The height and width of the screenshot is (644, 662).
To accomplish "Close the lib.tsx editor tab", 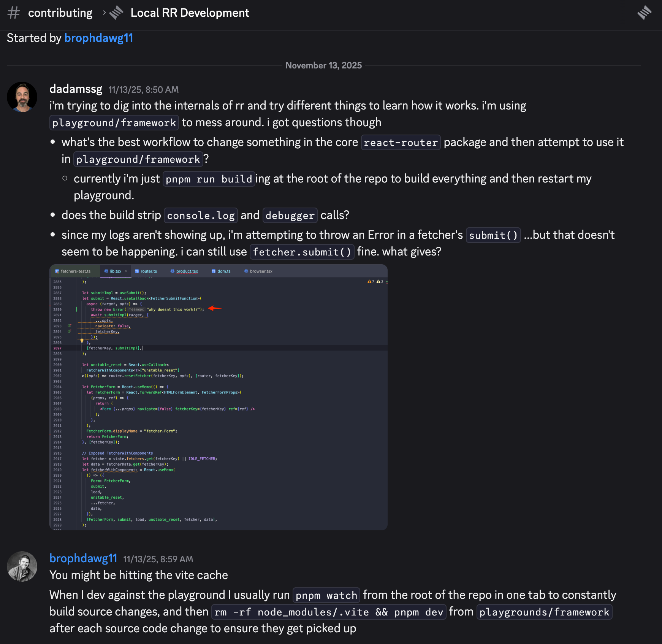I will click(x=126, y=271).
